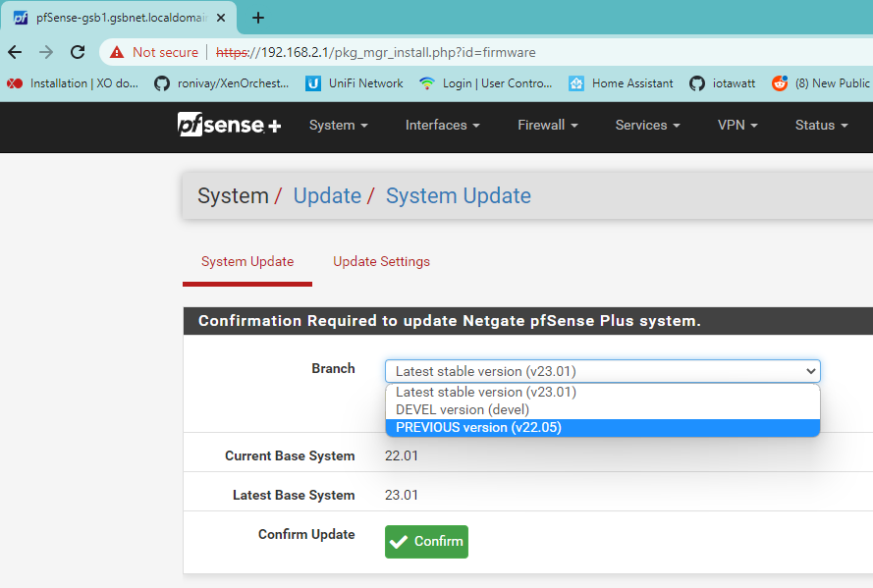Click the System breadcrumb text
Viewport: 873px width, 588px height.
233,195
